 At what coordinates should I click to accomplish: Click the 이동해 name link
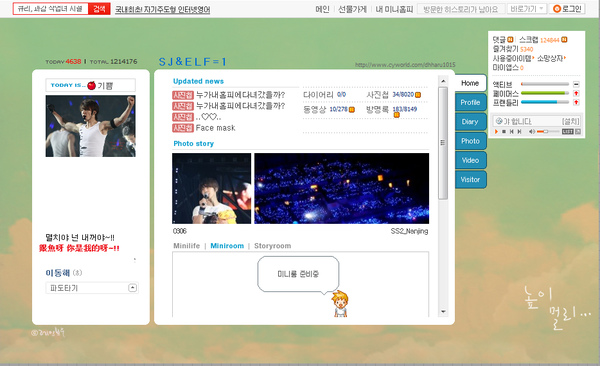[x=58, y=273]
